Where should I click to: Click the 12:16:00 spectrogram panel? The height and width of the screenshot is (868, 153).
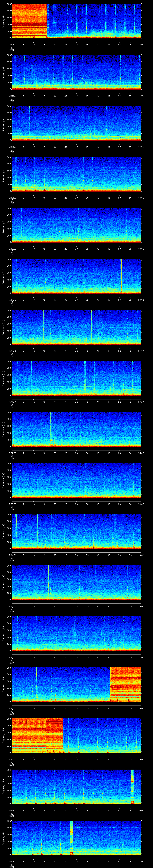click(77, 123)
